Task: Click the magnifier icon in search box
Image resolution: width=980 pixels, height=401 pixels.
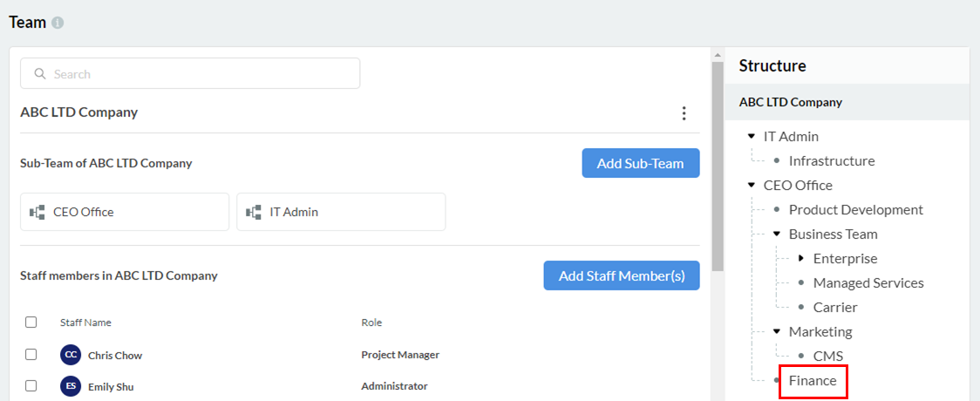Action: (39, 74)
